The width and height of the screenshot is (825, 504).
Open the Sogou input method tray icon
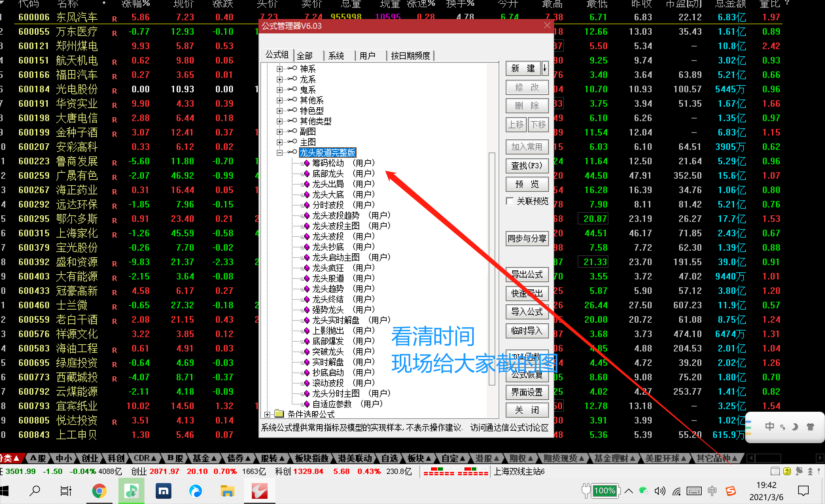point(730,491)
